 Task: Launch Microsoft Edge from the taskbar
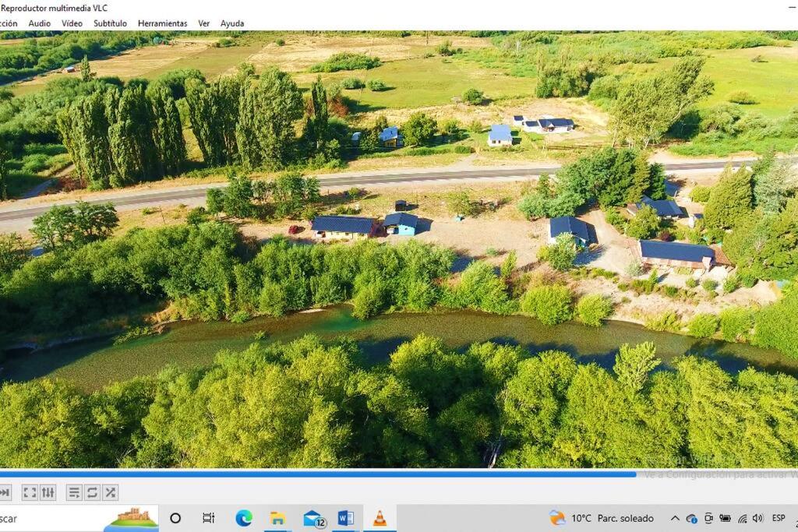244,518
